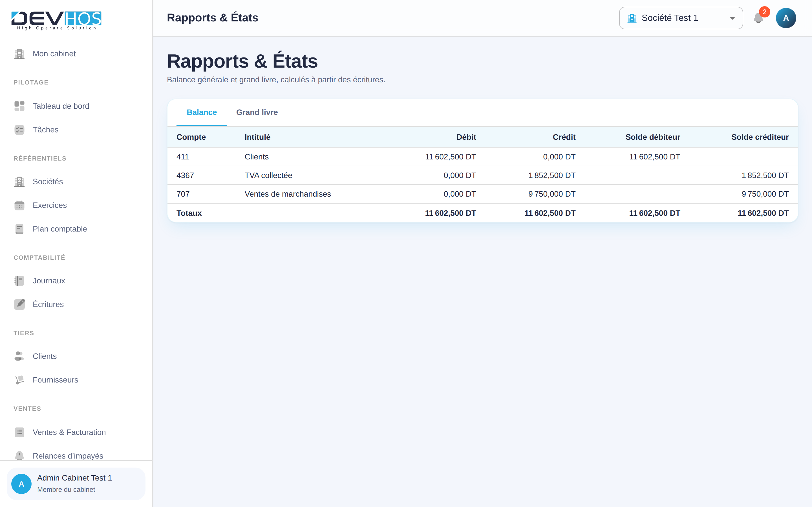Click the Admin Cabinet Test 1 profile card
The image size is (812, 507).
tap(76, 484)
